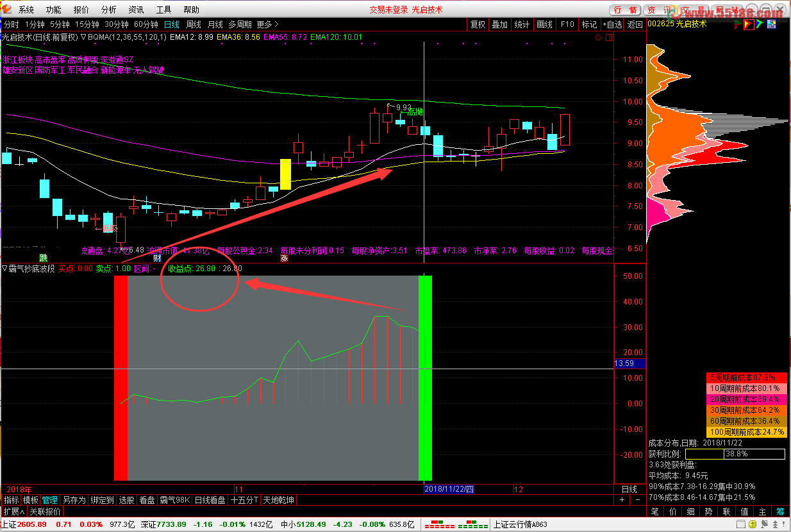This screenshot has width=791, height=532.
Task: Open the blue panel settings icon
Action: [772, 24]
